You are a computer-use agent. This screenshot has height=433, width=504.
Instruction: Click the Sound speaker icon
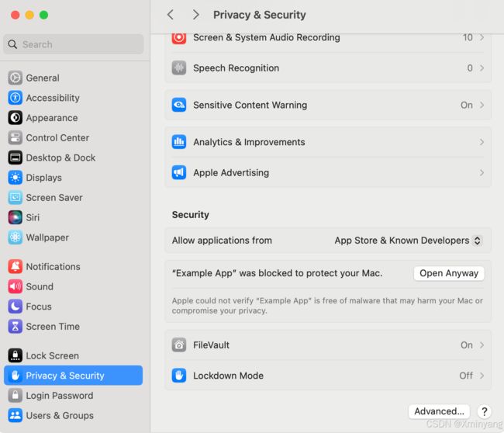point(15,286)
